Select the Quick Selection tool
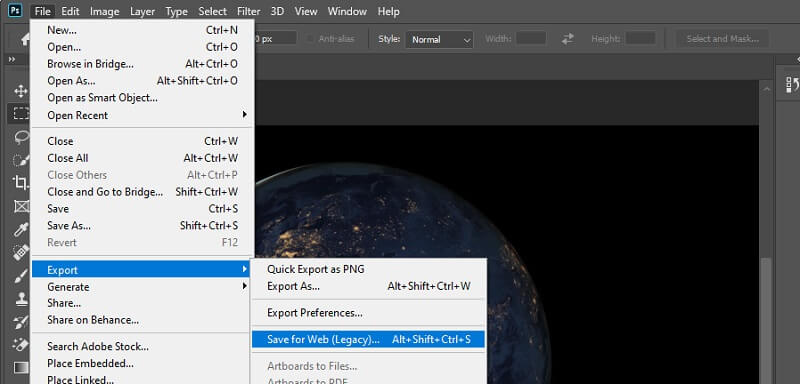Viewport: 800px width, 384px height. click(21, 160)
